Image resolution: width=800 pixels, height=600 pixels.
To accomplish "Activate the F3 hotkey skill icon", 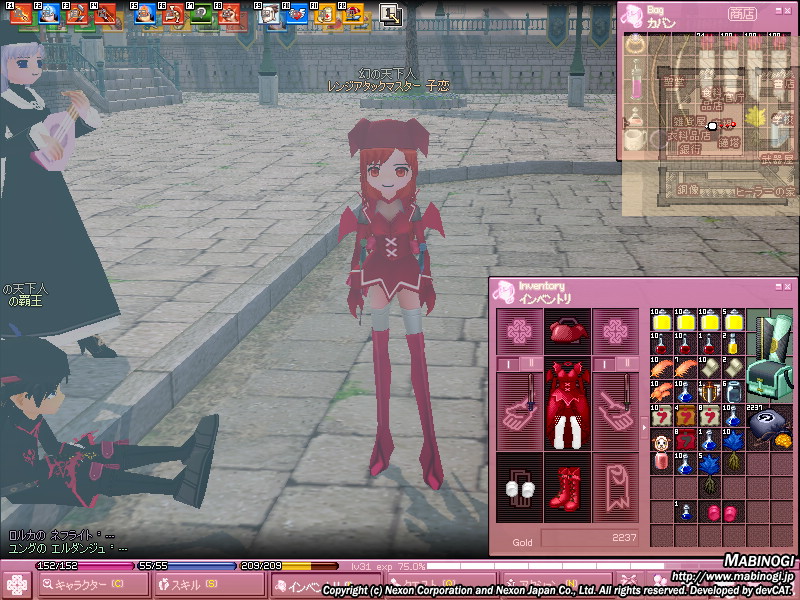I will tap(77, 14).
